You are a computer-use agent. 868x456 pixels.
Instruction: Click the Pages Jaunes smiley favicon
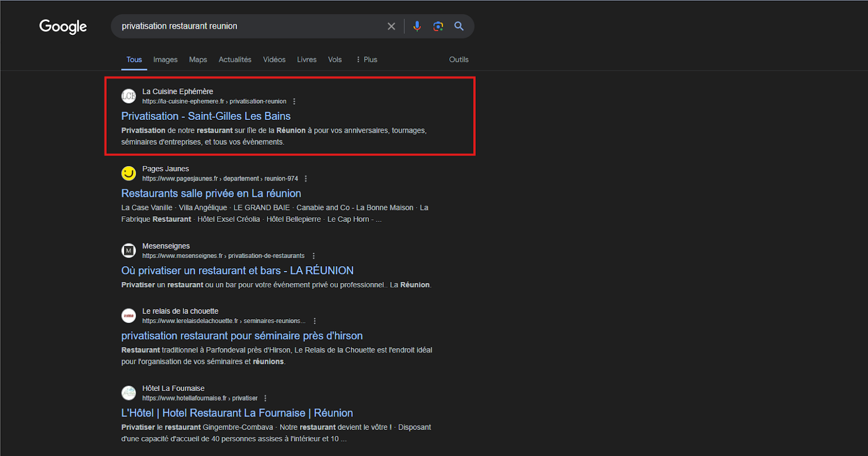[x=129, y=174]
